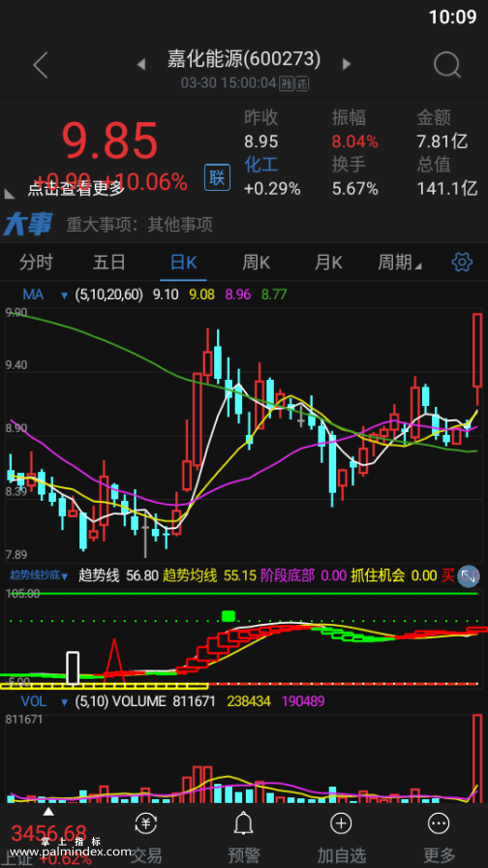This screenshot has width=488, height=868.
Task: Expand the MA indicator dropdown
Action: (x=65, y=295)
